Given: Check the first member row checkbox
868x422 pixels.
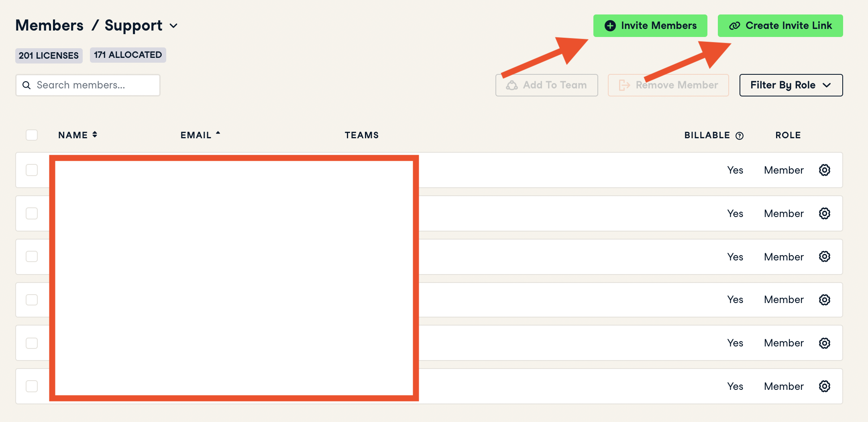Looking at the screenshot, I should coord(32,170).
